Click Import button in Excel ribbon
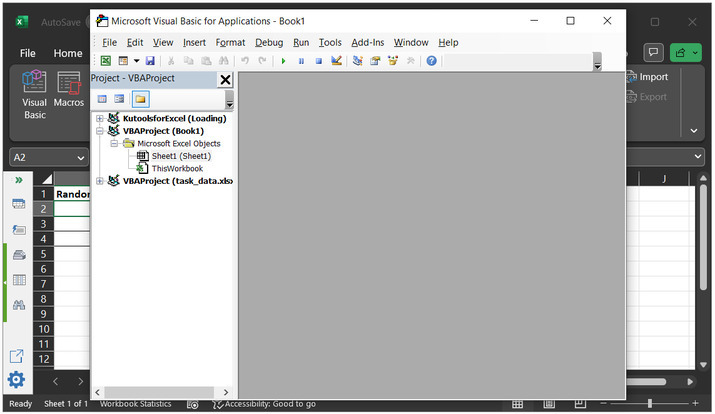 click(x=648, y=77)
